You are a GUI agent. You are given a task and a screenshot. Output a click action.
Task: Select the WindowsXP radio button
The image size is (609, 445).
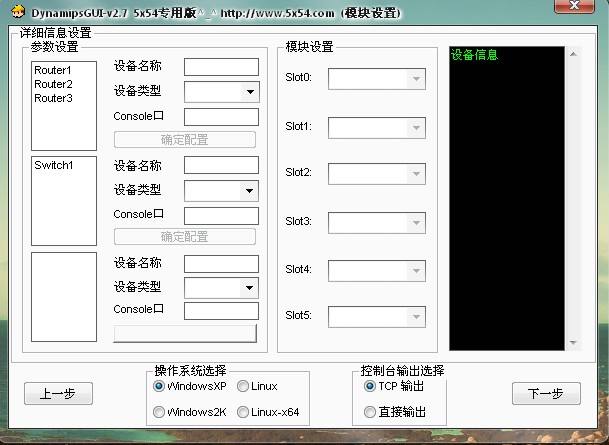pos(159,386)
